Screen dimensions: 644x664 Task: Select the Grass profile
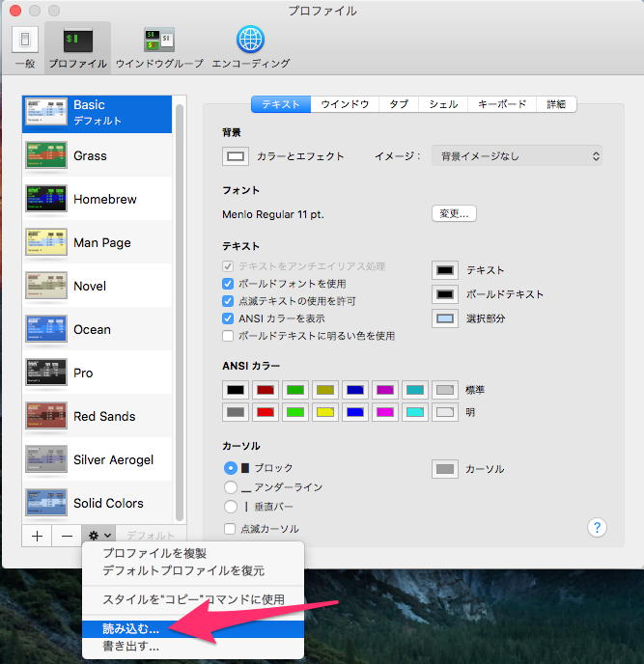97,155
